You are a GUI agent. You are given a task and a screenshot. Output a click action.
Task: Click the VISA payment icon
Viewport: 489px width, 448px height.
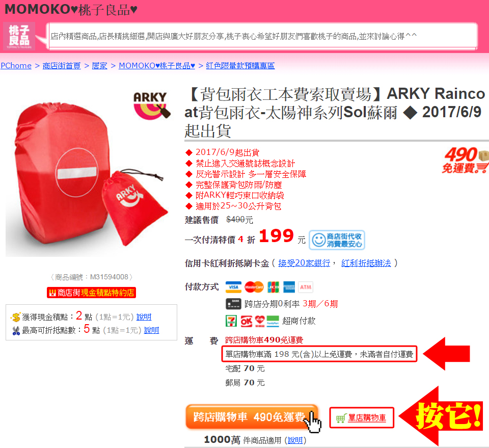[233, 287]
